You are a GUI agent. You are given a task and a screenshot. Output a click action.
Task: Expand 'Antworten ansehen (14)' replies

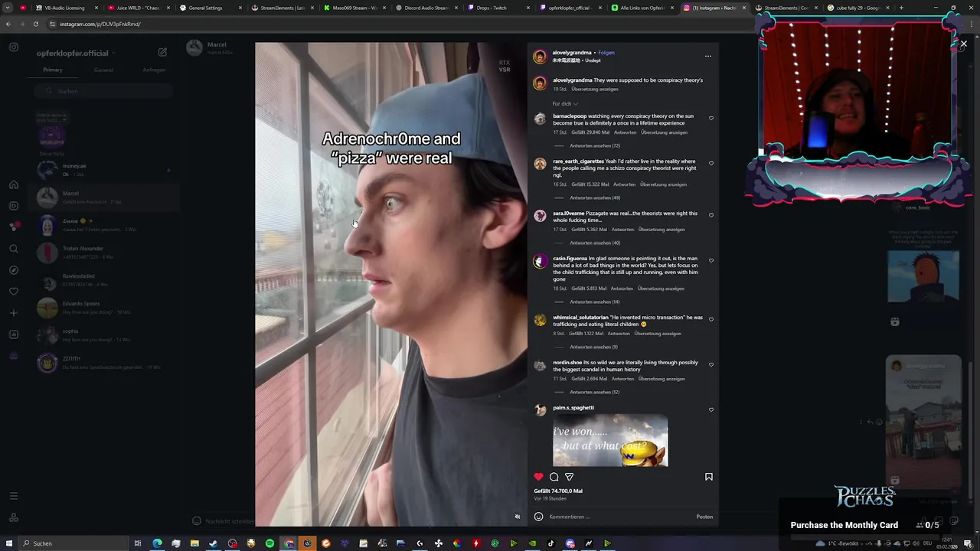point(595,302)
